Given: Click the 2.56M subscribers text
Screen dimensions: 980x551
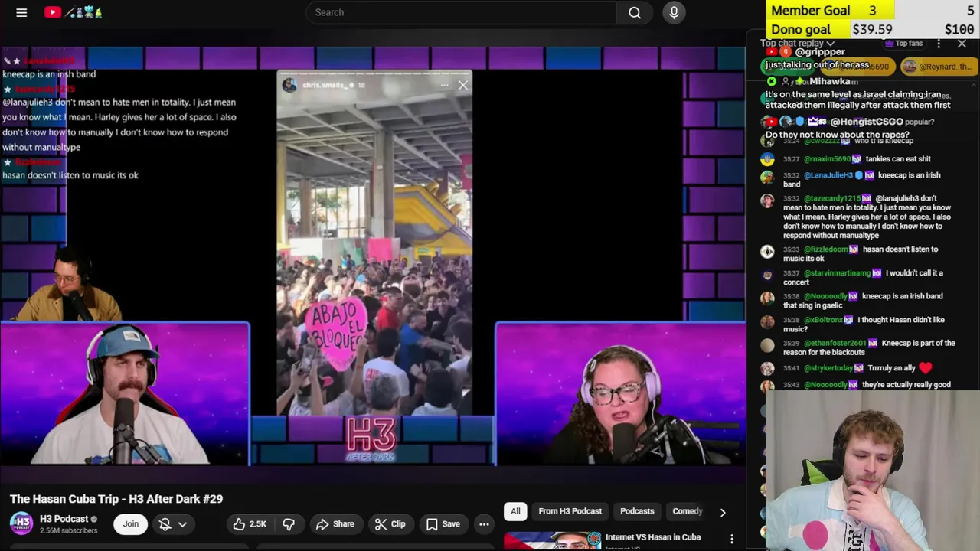Looking at the screenshot, I should tap(68, 530).
